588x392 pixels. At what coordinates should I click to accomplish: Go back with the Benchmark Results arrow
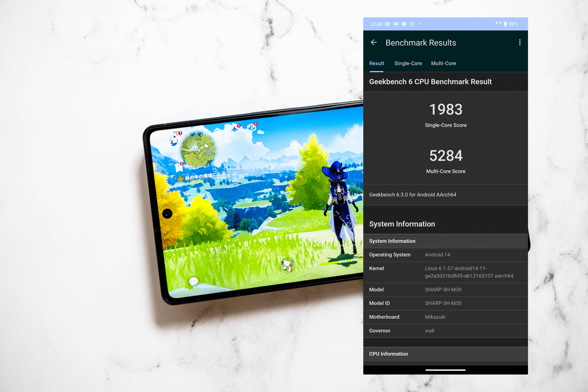point(374,43)
